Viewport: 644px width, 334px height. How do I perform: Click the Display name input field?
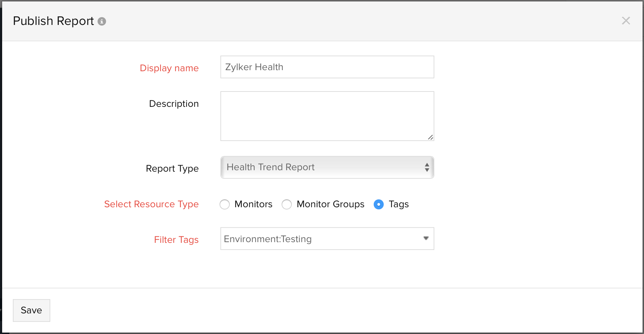[x=327, y=67]
